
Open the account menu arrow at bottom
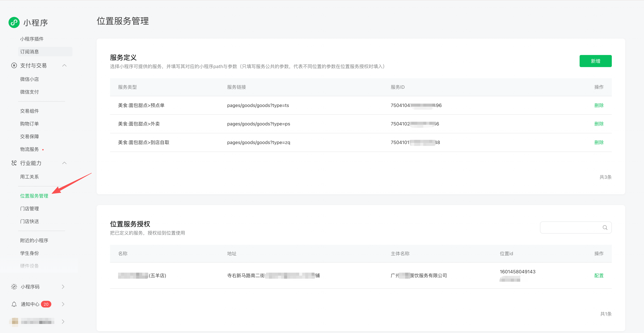[x=63, y=321]
